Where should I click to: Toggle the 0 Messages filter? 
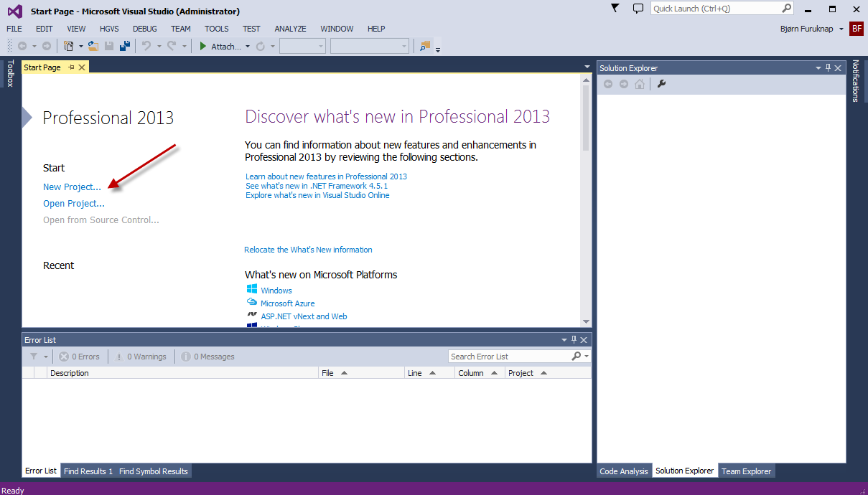(x=207, y=357)
